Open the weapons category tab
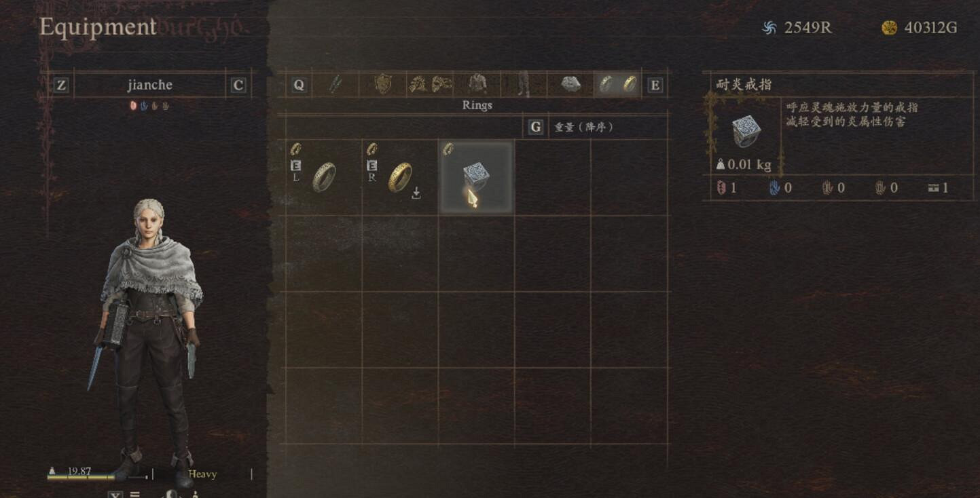 335,84
